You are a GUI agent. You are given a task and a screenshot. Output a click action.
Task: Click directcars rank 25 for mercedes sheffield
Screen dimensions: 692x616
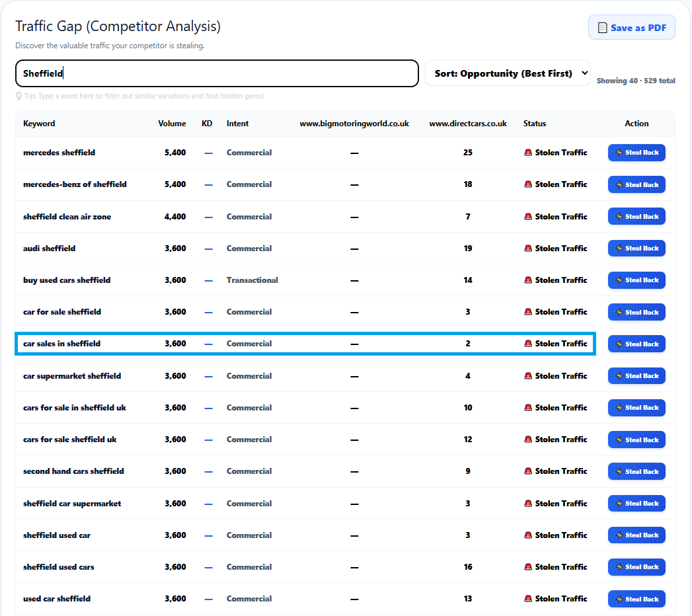468,153
